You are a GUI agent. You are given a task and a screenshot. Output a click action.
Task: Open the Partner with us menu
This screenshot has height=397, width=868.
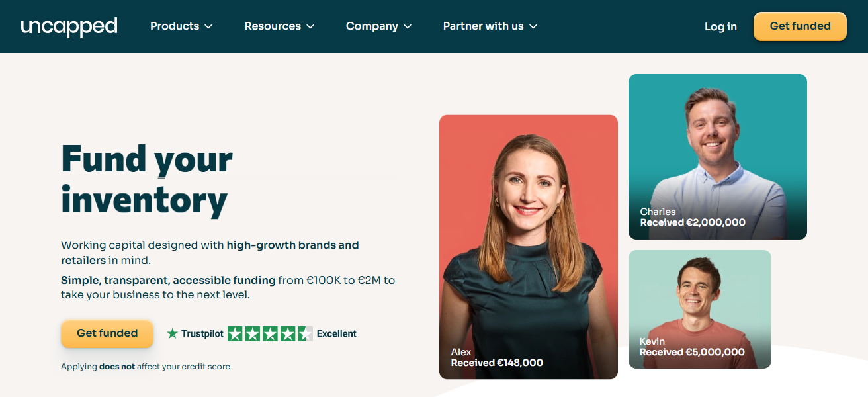(483, 26)
